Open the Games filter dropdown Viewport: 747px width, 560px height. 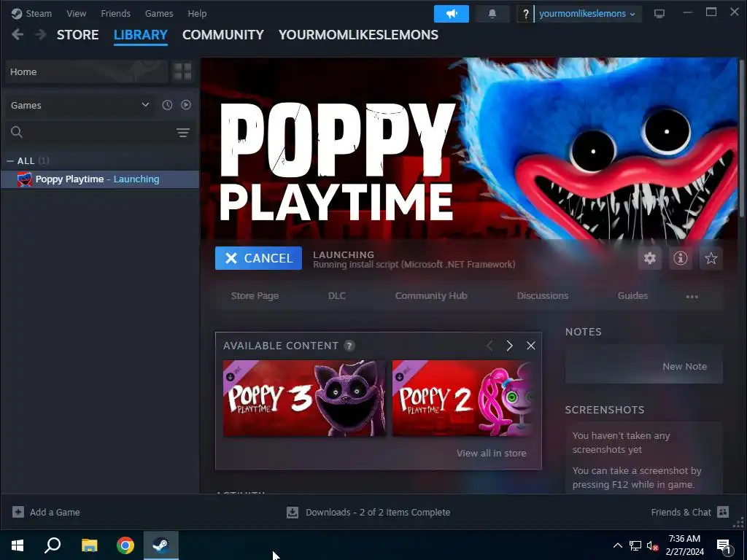[x=80, y=105]
